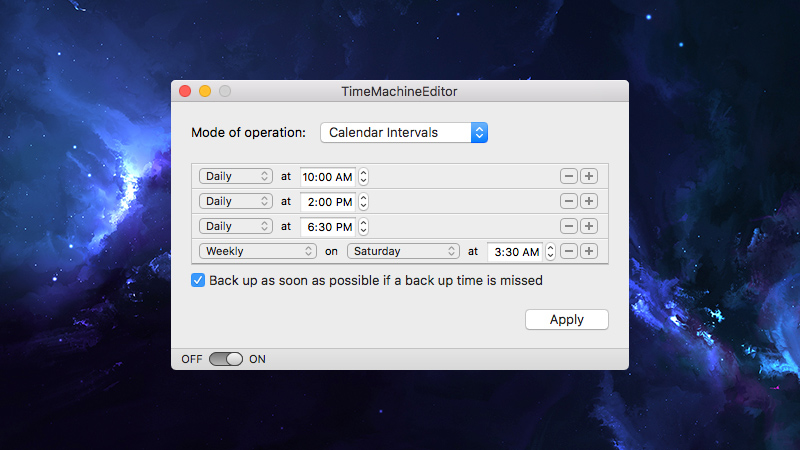Click the Apply button

pos(567,319)
